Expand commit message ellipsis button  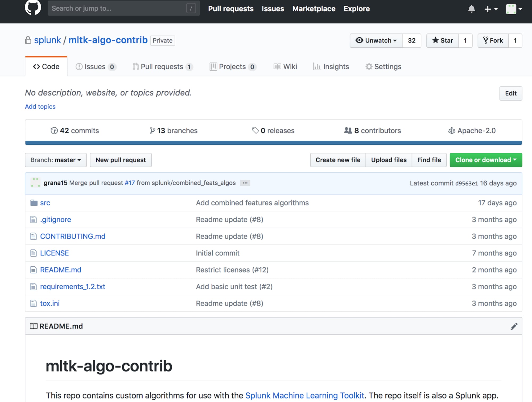[x=245, y=183]
